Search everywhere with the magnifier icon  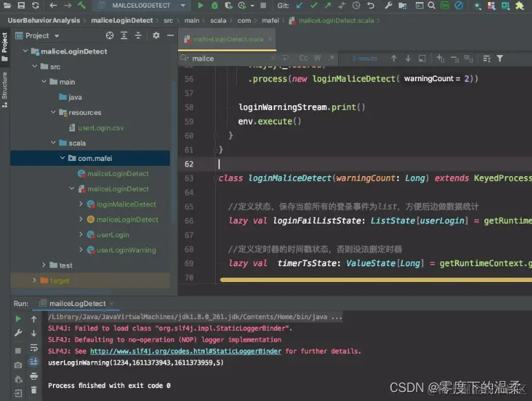coord(432,5)
